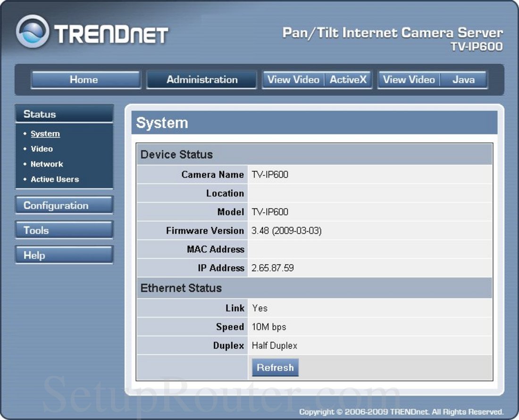Click the Device Status section header
The width and height of the screenshot is (519, 420).
click(x=314, y=155)
